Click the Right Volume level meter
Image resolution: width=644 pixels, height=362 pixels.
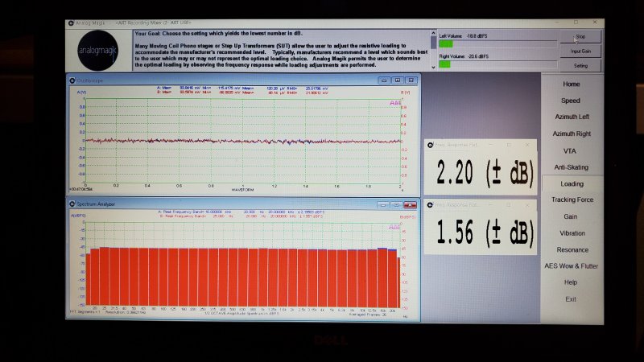tap(497, 64)
